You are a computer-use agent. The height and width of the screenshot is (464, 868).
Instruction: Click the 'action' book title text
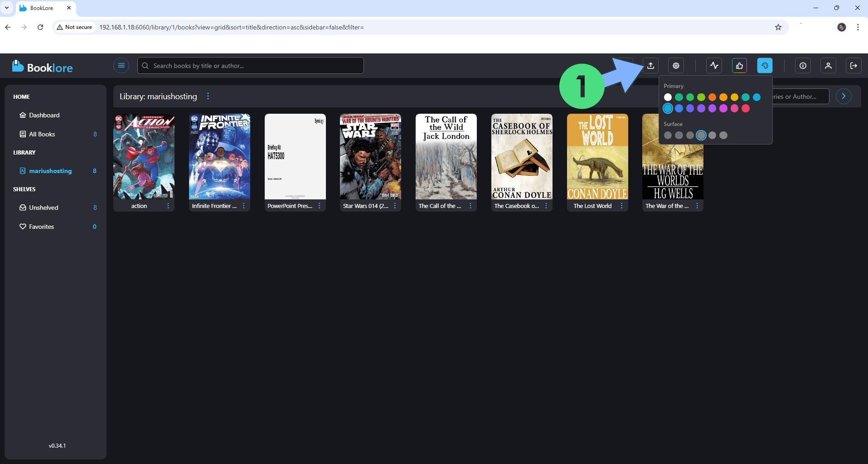pos(139,206)
